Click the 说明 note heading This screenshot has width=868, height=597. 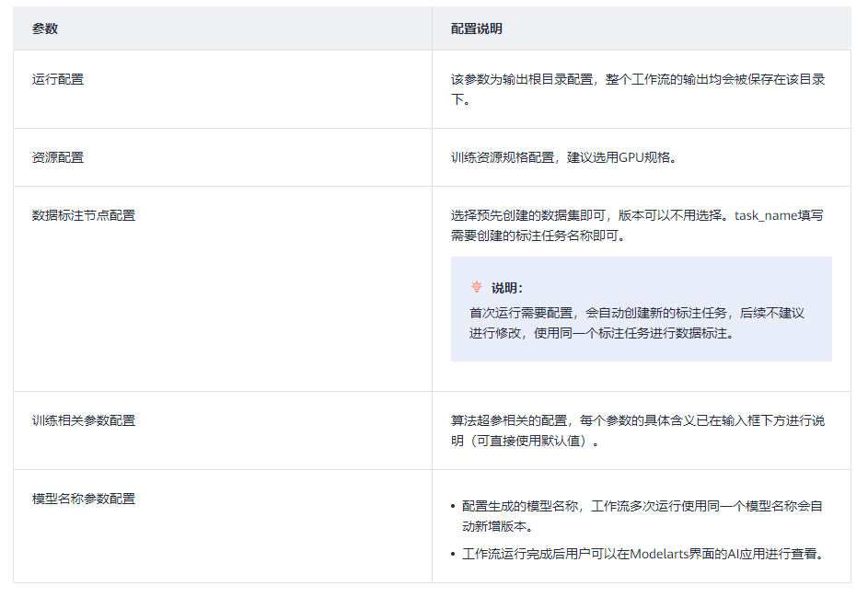click(507, 288)
